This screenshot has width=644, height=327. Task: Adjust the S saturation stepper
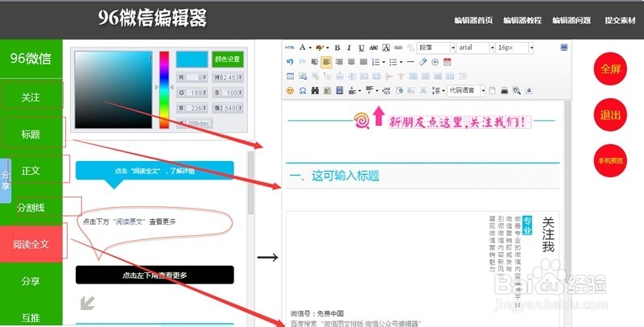[240, 93]
